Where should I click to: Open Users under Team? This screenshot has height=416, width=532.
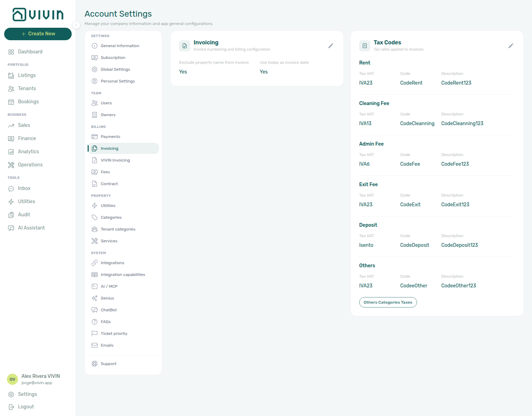123,103
